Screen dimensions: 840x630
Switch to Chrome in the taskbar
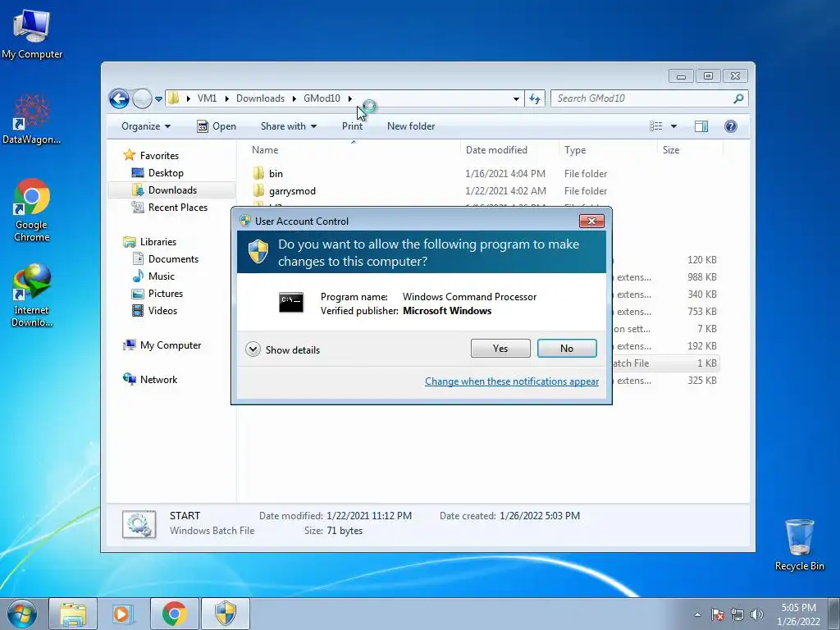coord(174,614)
